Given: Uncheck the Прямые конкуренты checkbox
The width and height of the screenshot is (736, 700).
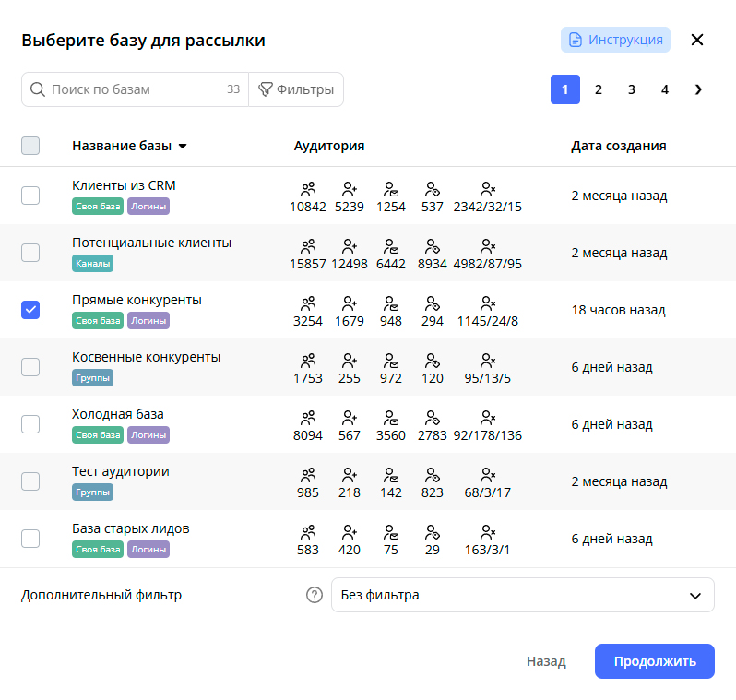Looking at the screenshot, I should (30, 310).
